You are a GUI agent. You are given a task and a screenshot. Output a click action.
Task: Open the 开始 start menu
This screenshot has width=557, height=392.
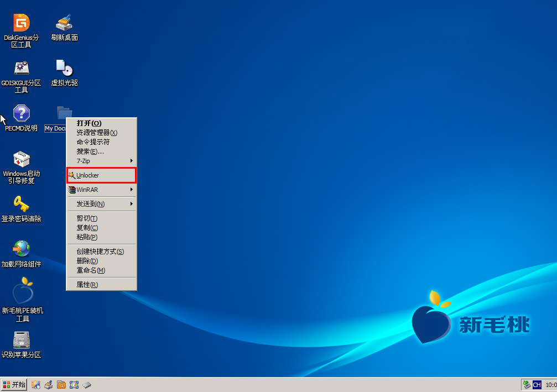click(14, 385)
